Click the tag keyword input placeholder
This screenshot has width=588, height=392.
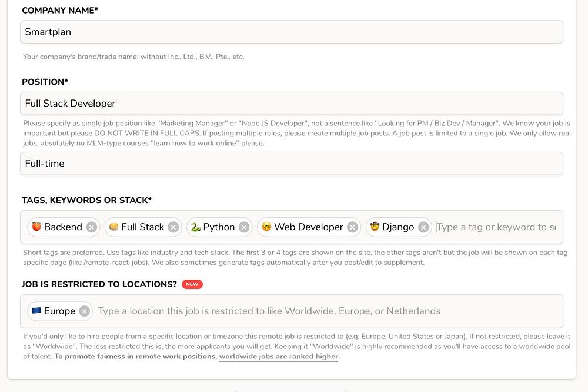point(496,227)
